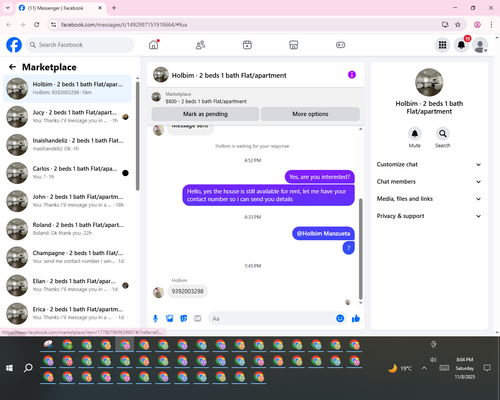The height and width of the screenshot is (400, 500).
Task: Open the tab search dropdown arrow
Action: (8, 8)
